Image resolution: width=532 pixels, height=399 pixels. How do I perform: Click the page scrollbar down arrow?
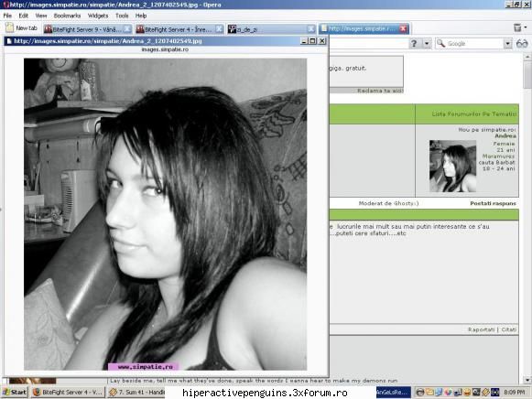pyautogui.click(x=527, y=380)
